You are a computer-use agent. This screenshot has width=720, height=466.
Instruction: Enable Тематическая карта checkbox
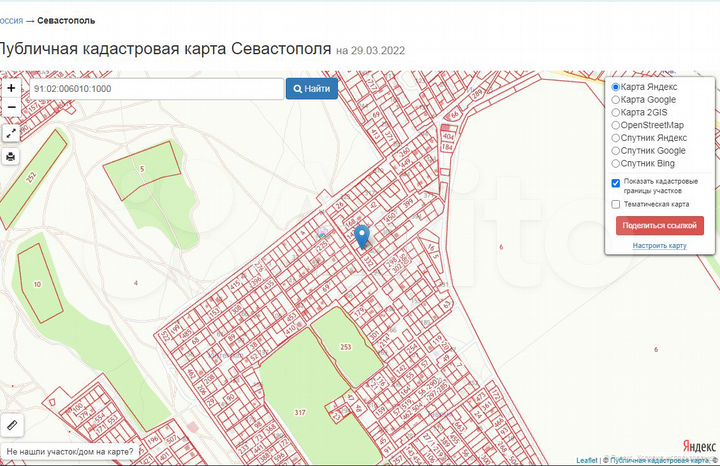[x=616, y=204]
